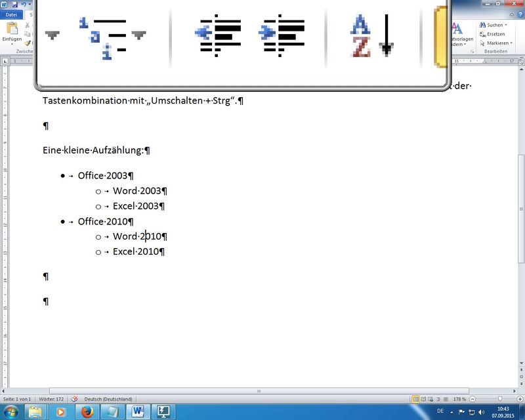Click the proofing errors icon
The height and width of the screenshot is (420, 525).
tap(74, 399)
